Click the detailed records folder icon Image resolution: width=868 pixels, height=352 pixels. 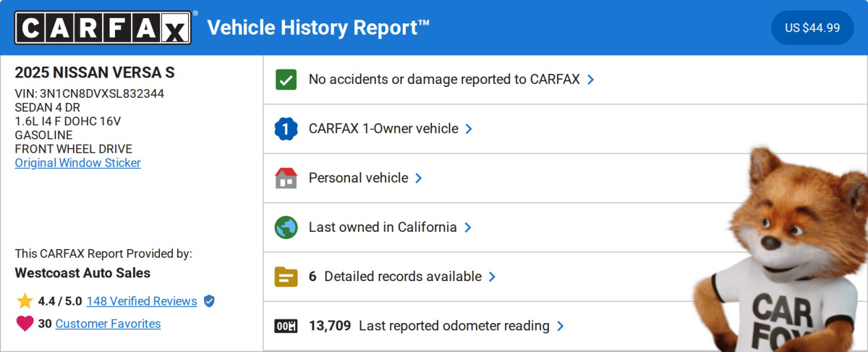click(286, 277)
